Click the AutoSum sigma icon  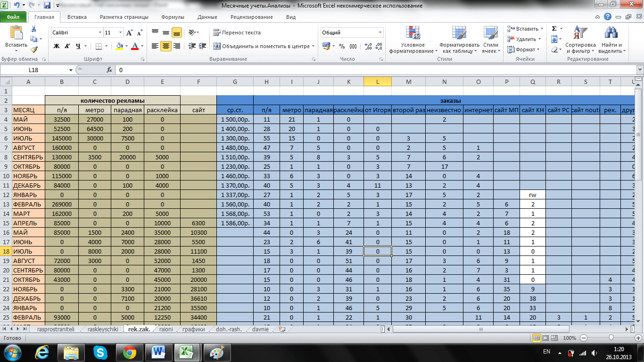tap(554, 29)
